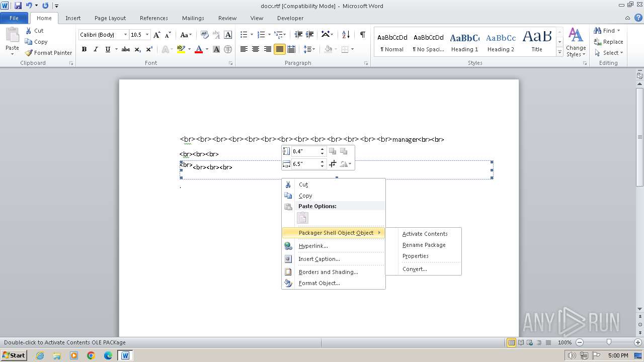Open the Bullets list dropdown arrow

[253, 35]
